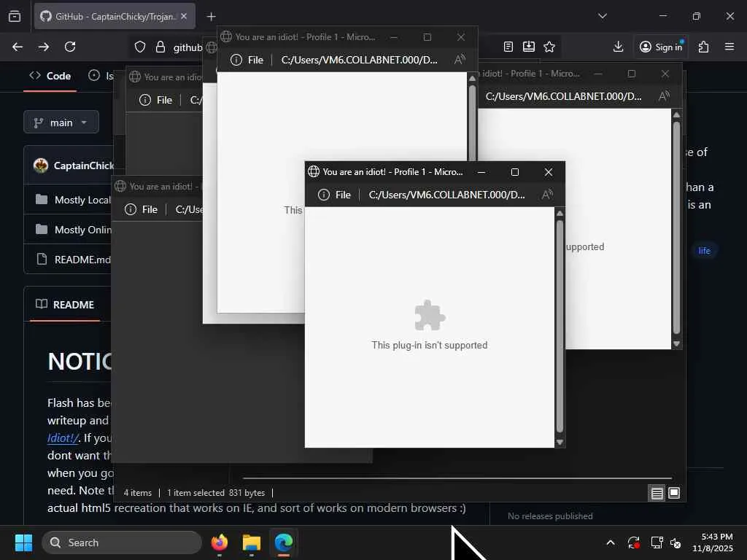This screenshot has width=747, height=560.
Task: Click Firefox back navigation arrow
Action: [18, 47]
